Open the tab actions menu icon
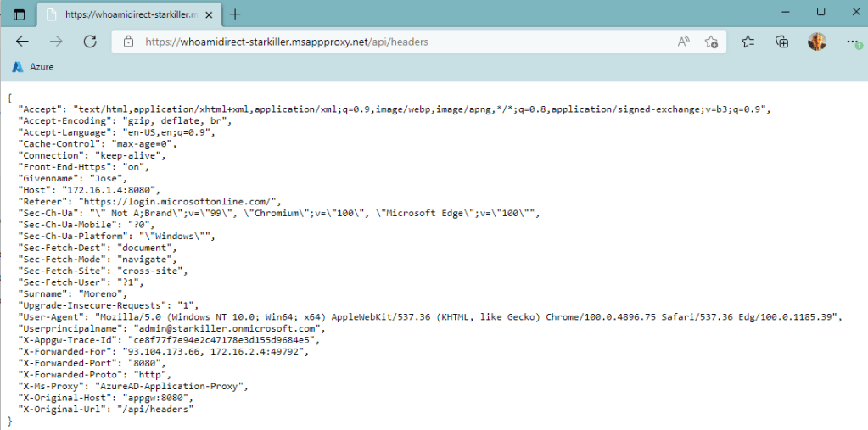 [x=20, y=14]
